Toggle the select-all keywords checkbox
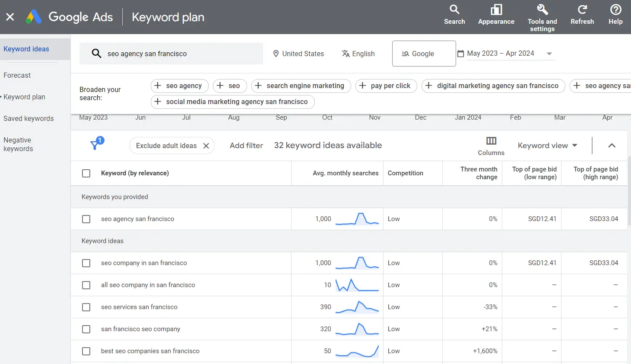 tap(86, 173)
